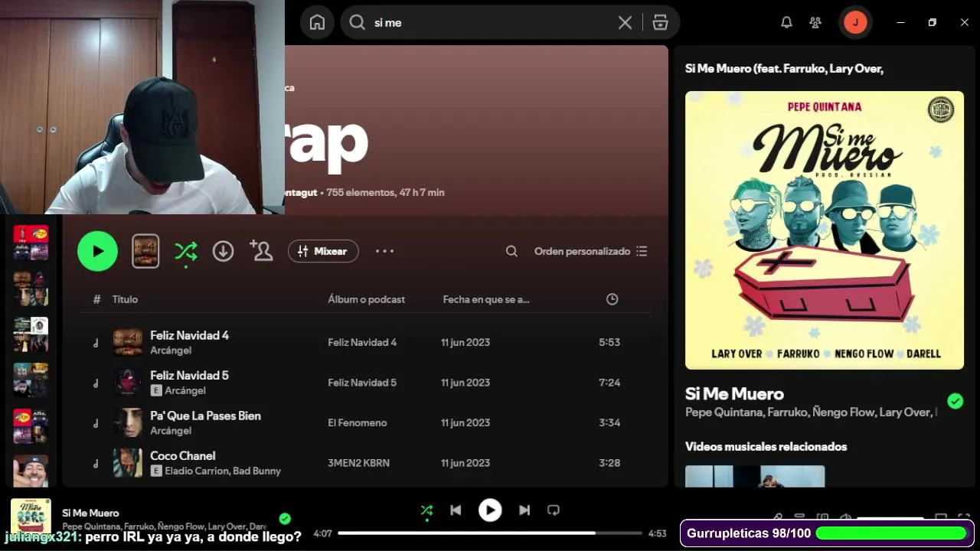
Task: Minimize the Spotify window
Action: [x=900, y=22]
